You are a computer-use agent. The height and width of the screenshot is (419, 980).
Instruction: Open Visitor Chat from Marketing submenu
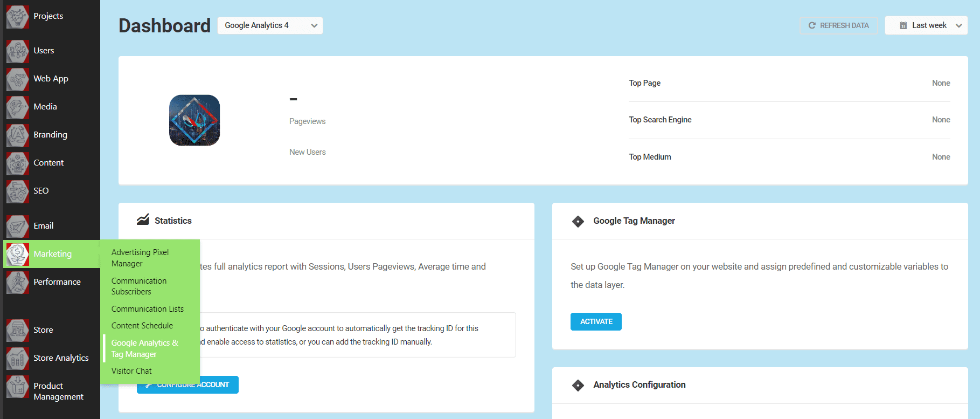131,371
